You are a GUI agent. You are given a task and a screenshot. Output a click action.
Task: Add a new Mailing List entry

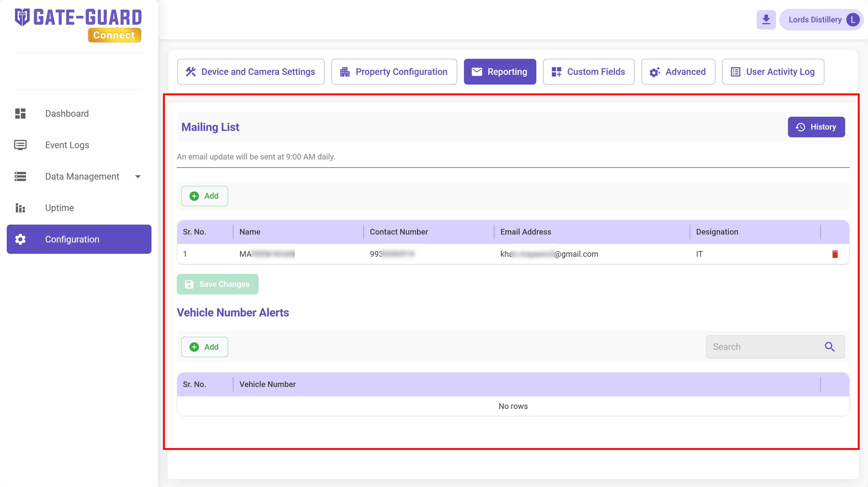[205, 196]
